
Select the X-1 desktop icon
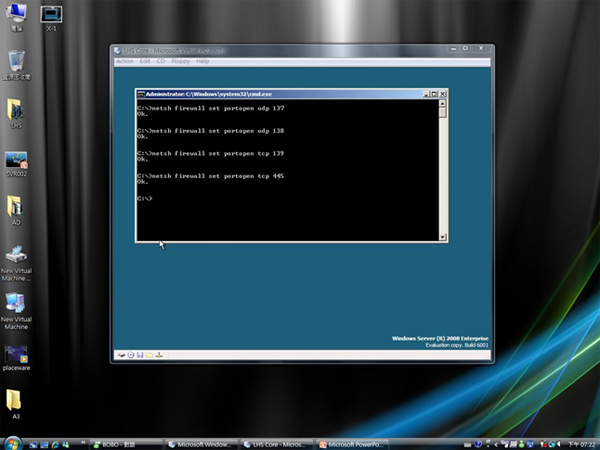50,14
